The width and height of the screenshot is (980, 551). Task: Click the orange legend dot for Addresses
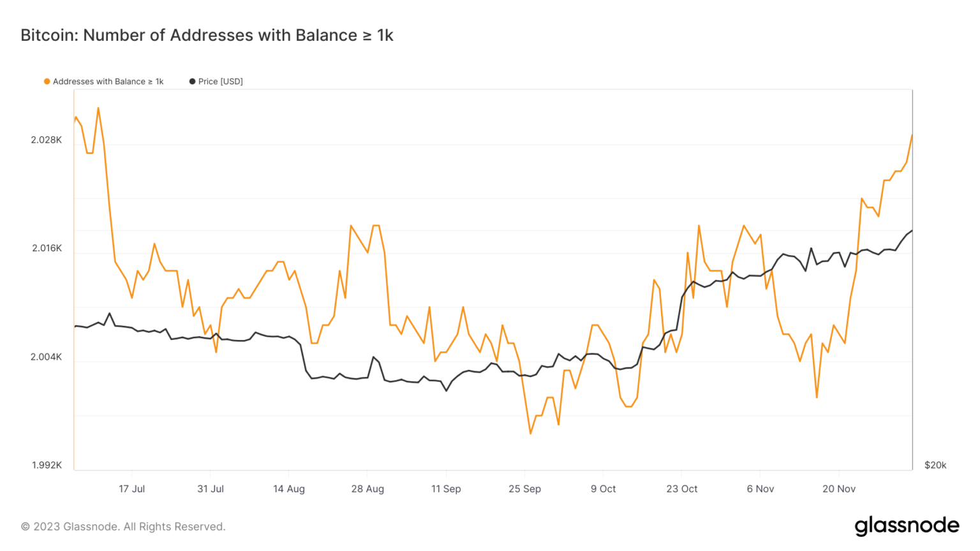[47, 82]
